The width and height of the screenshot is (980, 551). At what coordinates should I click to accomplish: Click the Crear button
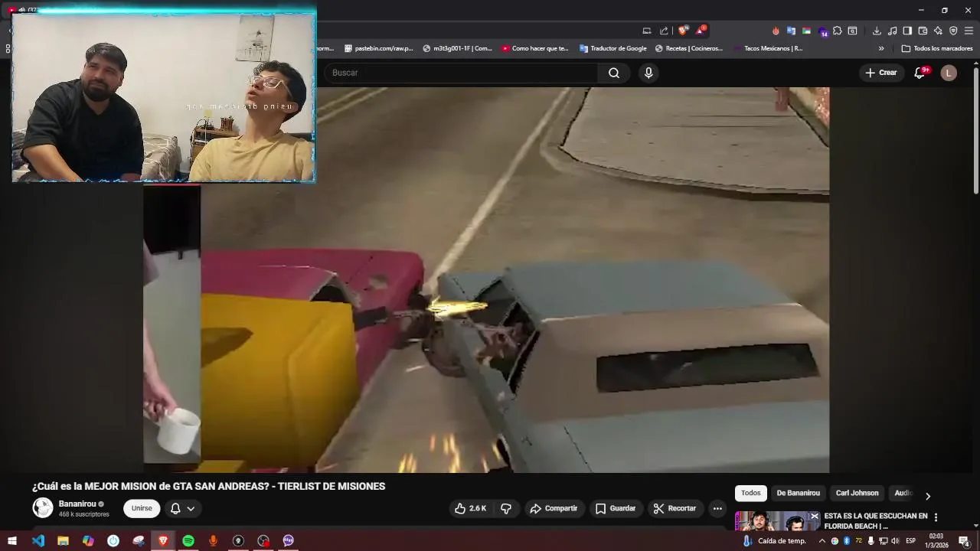click(x=880, y=73)
